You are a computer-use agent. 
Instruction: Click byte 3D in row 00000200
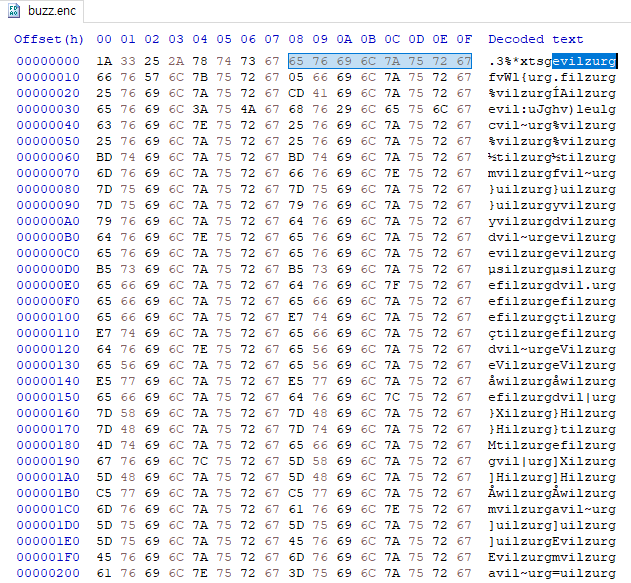(296, 573)
